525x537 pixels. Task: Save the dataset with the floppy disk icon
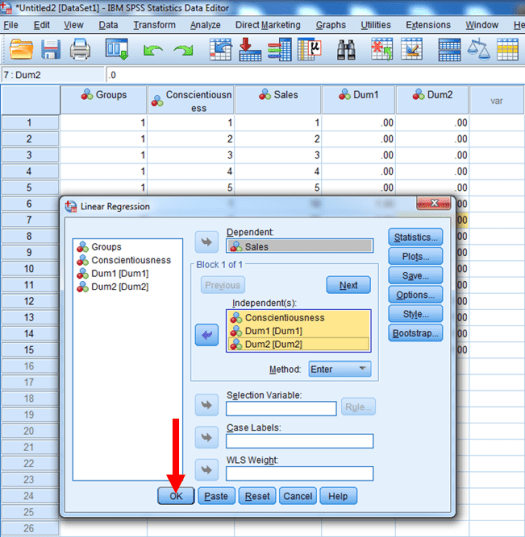51,49
